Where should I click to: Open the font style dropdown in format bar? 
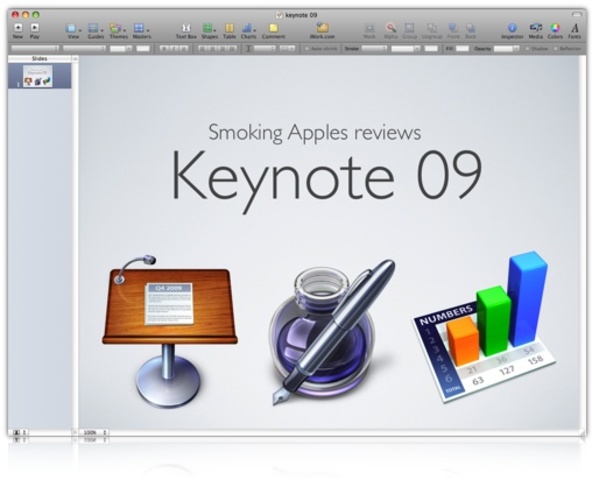[x=84, y=48]
